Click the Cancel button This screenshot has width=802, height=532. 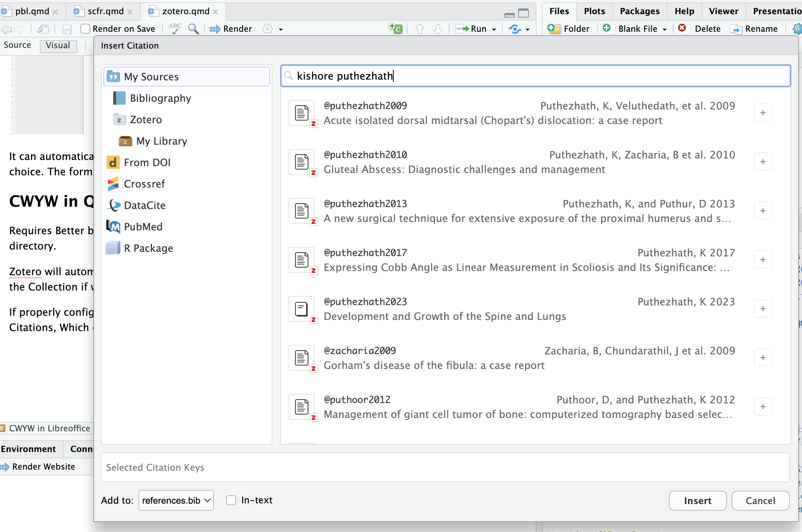pyautogui.click(x=760, y=501)
